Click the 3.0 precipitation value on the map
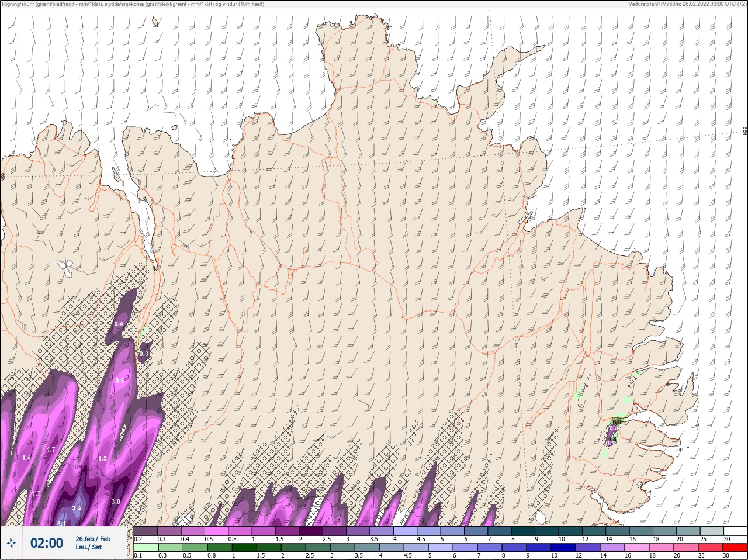 [116, 502]
